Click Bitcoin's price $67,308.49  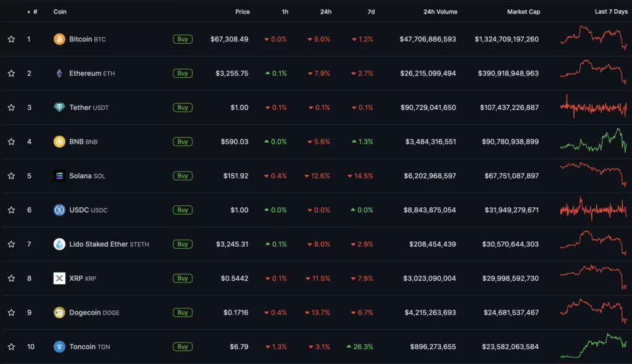coord(230,39)
